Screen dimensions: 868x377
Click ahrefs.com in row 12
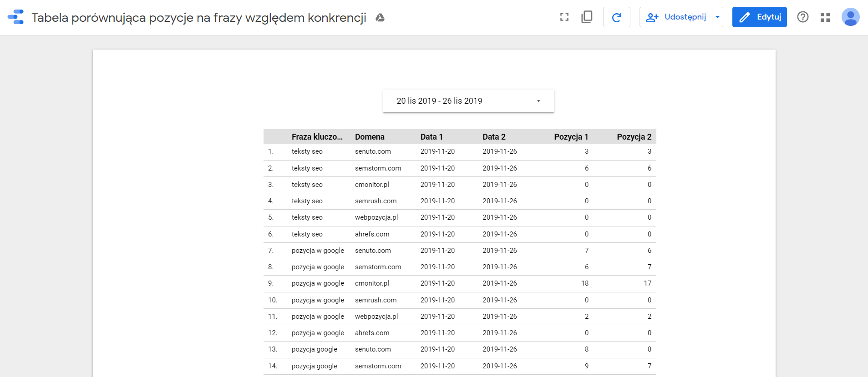(x=372, y=333)
